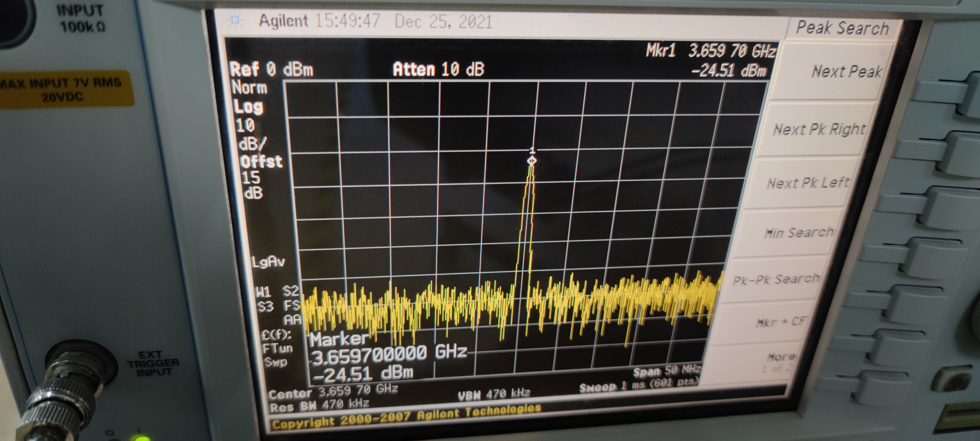980x441 pixels.
Task: Click the W1 S2 trace annotation
Action: point(277,292)
